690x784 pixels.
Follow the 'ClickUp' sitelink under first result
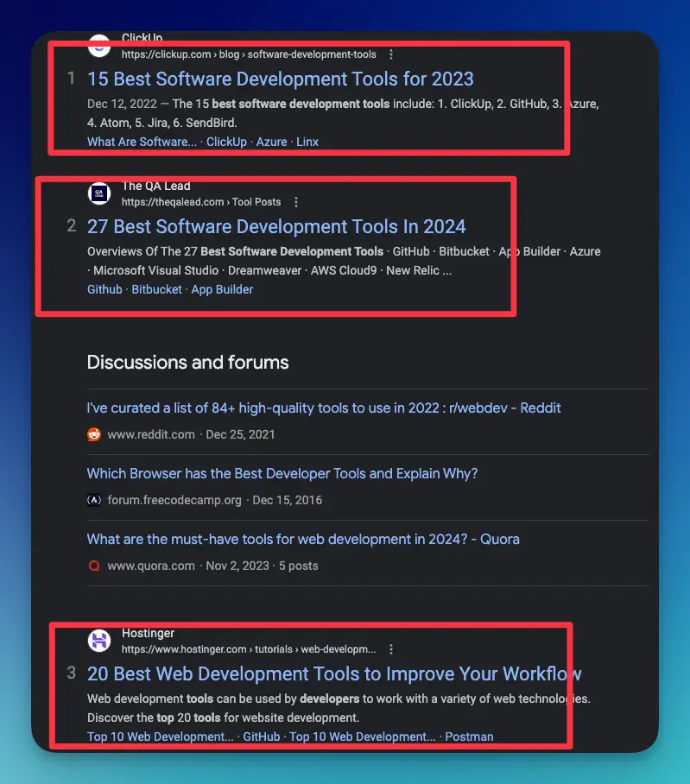(x=226, y=142)
